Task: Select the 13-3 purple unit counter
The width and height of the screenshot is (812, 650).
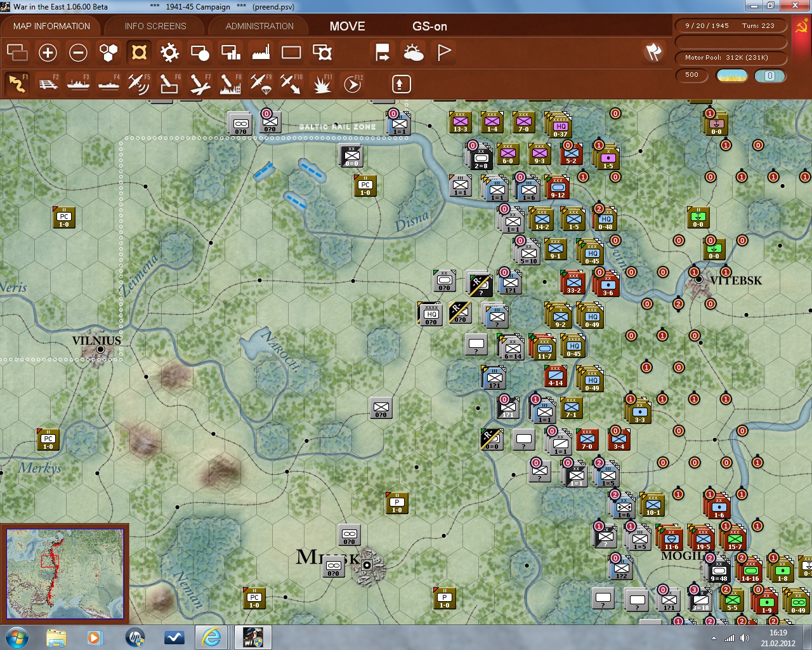Action: point(461,123)
